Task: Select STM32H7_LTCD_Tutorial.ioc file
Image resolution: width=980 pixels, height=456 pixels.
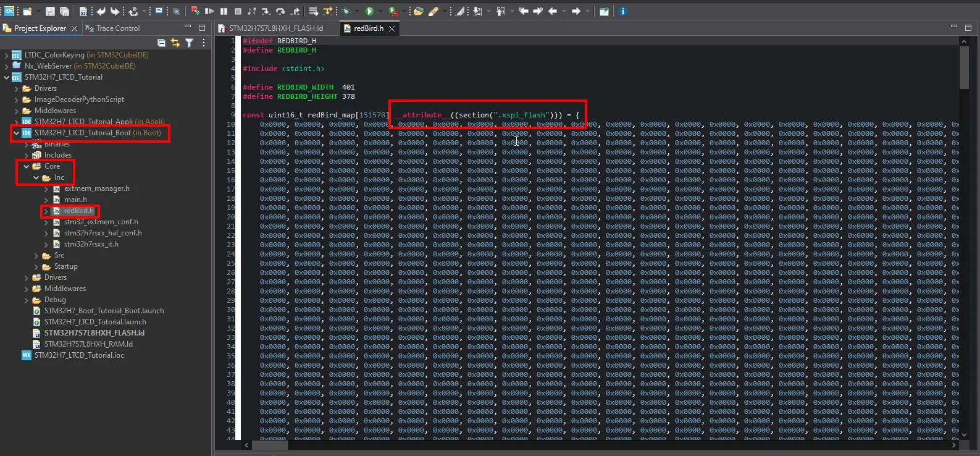Action: point(79,355)
